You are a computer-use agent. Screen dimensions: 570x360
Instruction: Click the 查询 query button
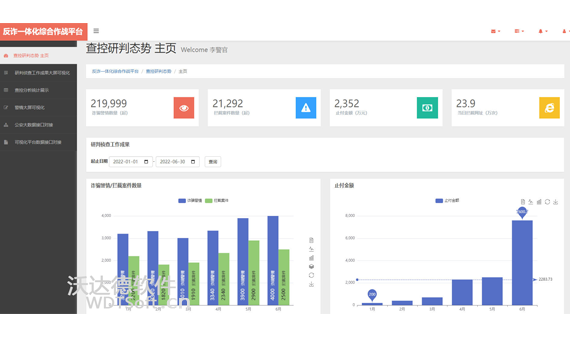213,161
